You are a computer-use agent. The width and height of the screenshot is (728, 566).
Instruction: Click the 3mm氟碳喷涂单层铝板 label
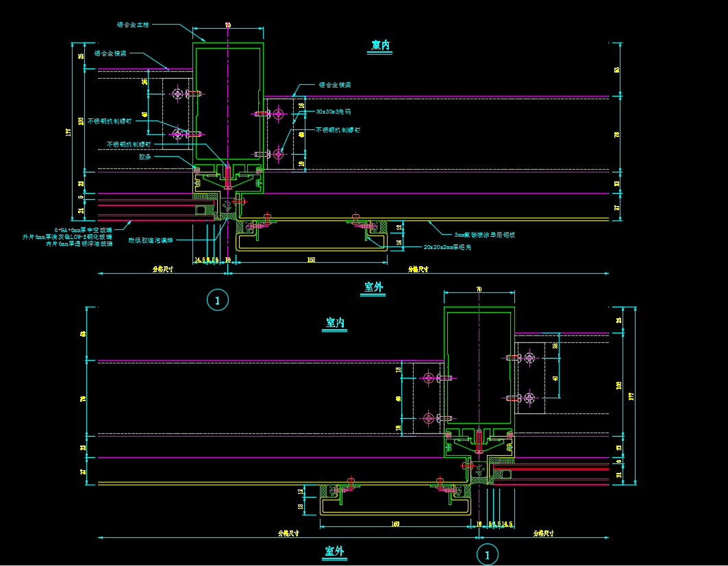[484, 235]
